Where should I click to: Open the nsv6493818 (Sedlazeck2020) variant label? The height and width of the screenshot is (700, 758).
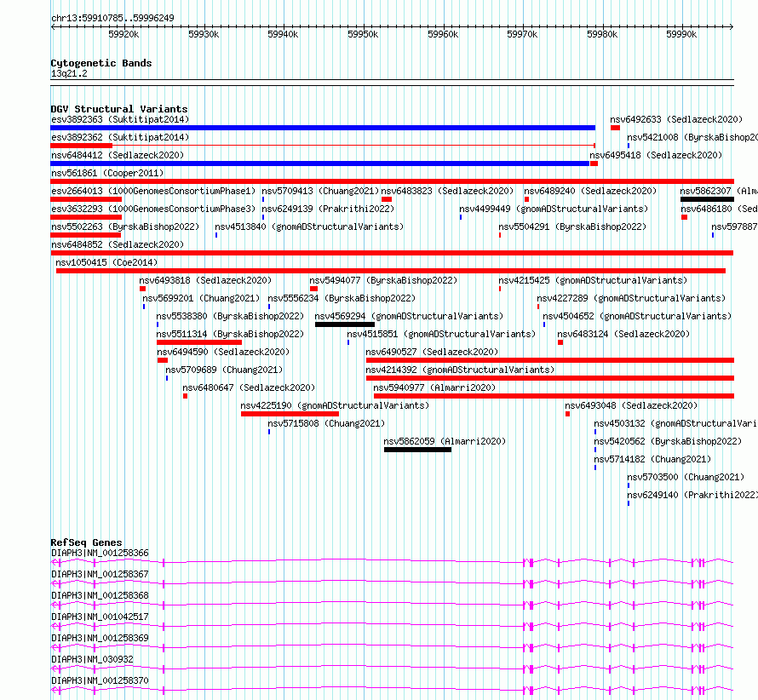coord(205,280)
